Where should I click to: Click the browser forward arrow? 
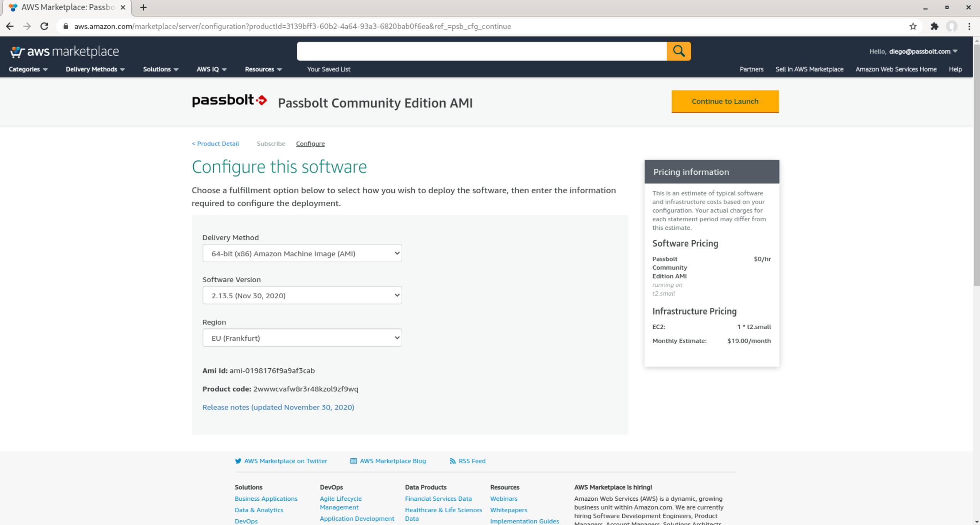[27, 26]
